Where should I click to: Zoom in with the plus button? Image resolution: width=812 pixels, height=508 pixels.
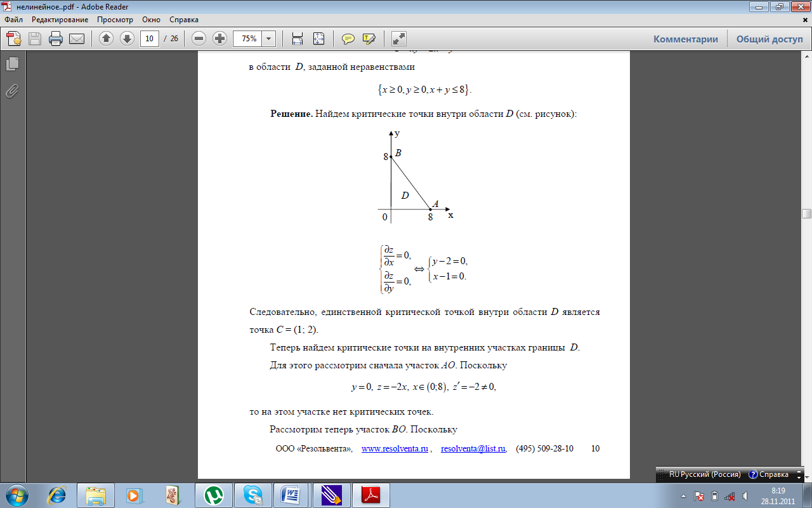[x=219, y=39]
